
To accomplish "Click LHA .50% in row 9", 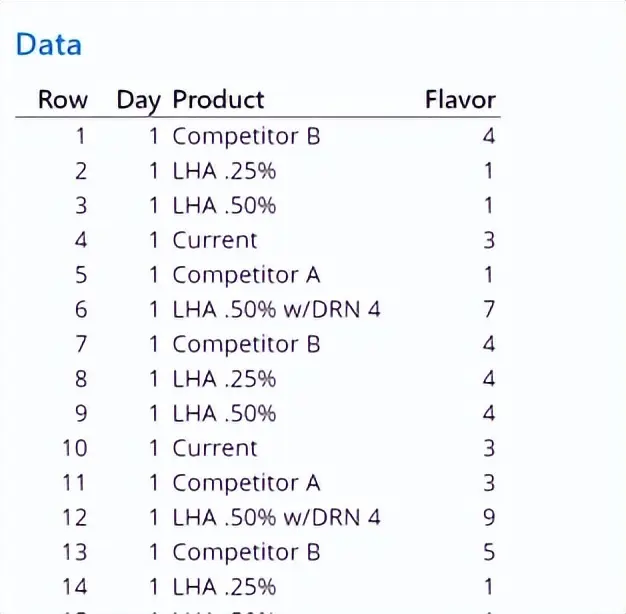I will coord(224,414).
